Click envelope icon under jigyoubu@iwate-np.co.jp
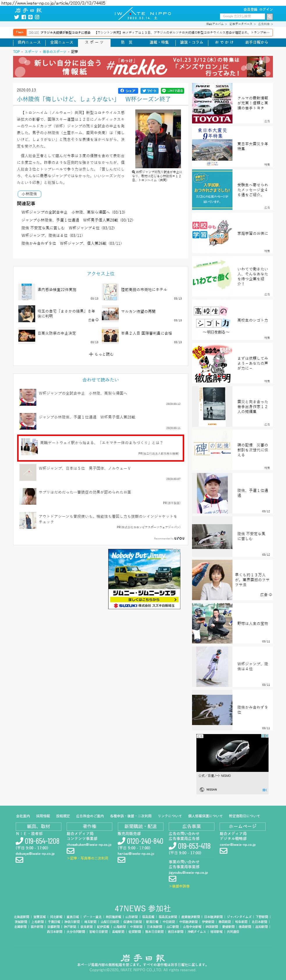Viewport: 286px width, 980px height. (x=172, y=878)
